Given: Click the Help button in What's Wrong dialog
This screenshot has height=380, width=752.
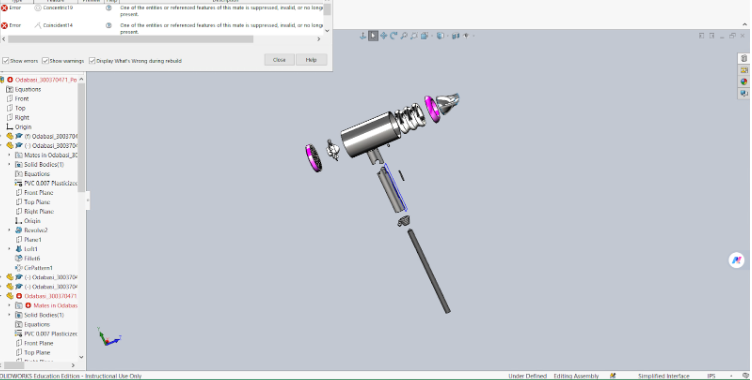Looking at the screenshot, I should (x=311, y=60).
